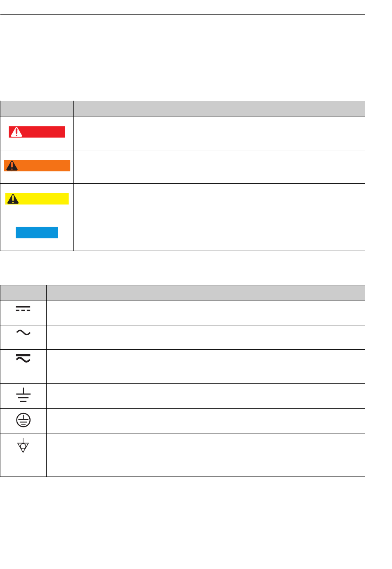
Task: Click the ground connection symbol
Action: tap(23, 395)
